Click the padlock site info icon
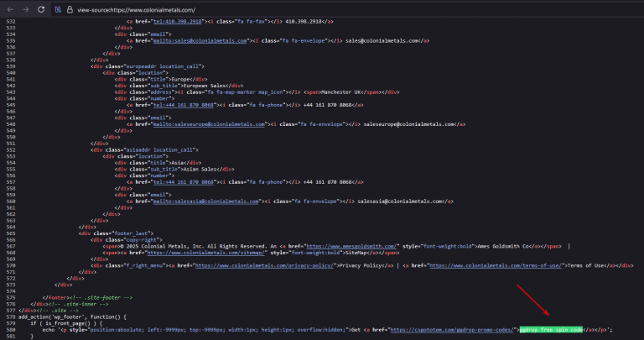 click(x=70, y=9)
